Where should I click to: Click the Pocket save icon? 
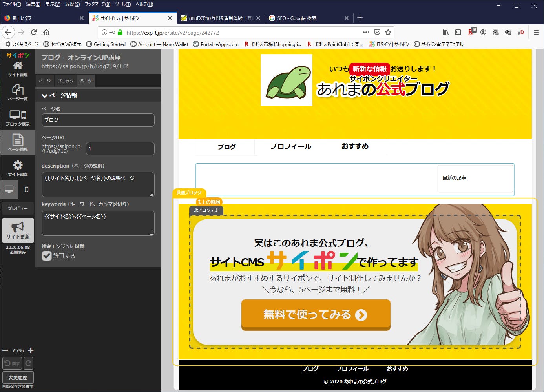[x=377, y=32]
